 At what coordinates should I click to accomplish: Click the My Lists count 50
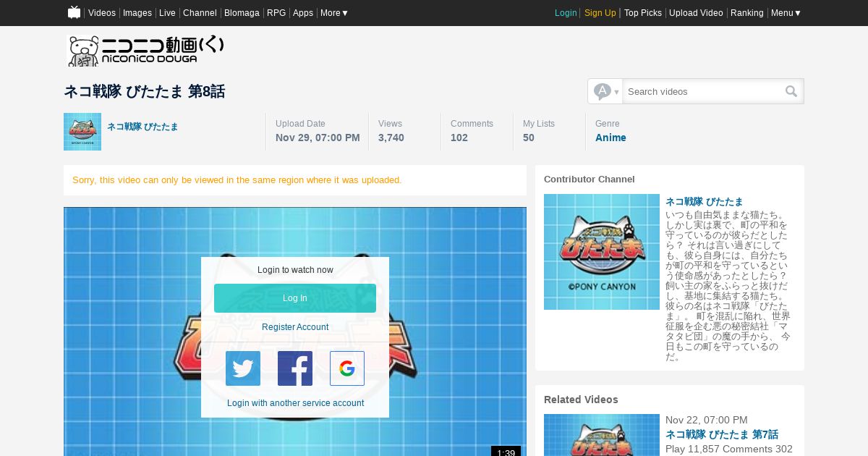[x=529, y=138]
